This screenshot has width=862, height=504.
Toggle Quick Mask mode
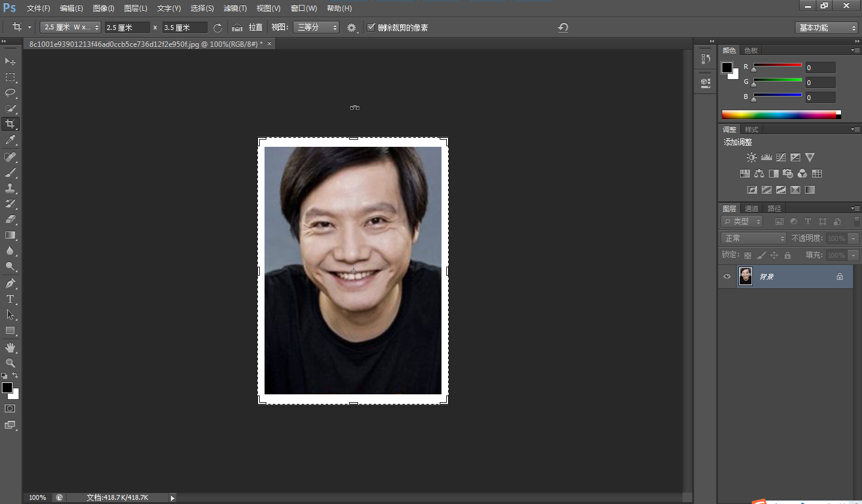tap(10, 409)
